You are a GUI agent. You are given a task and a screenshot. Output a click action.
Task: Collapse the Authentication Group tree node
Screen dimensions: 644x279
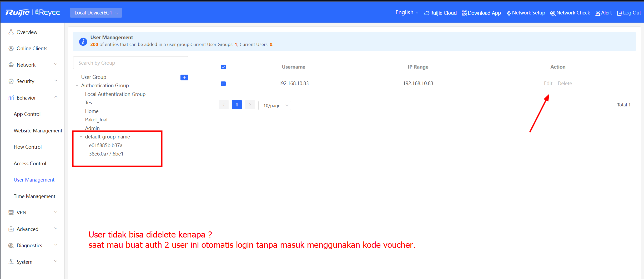77,86
